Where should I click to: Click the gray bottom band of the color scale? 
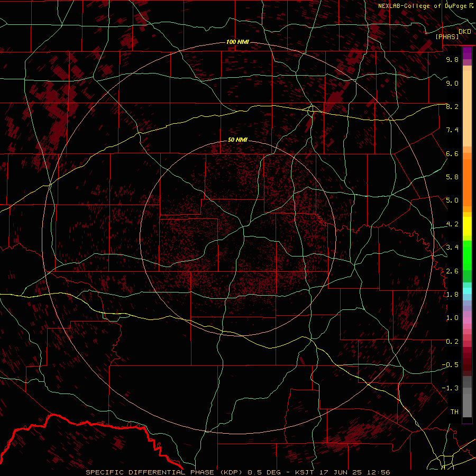[467, 401]
